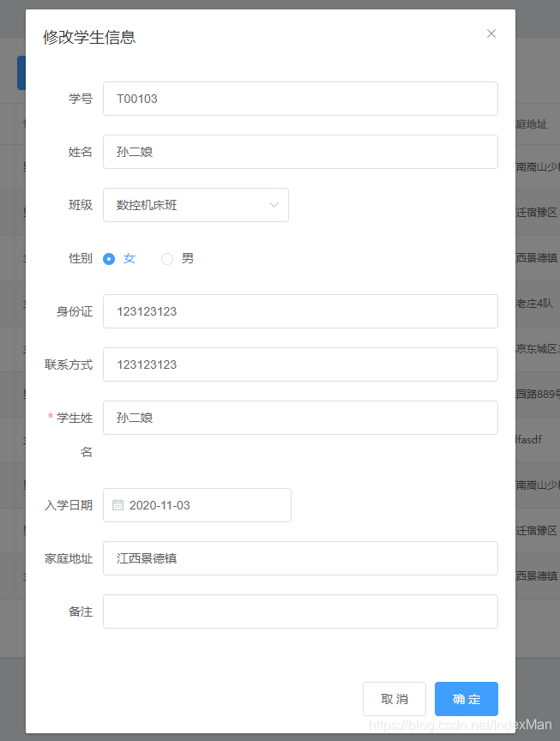560x741 pixels.
Task: Click the empty 备注 remarks field
Action: click(x=300, y=611)
